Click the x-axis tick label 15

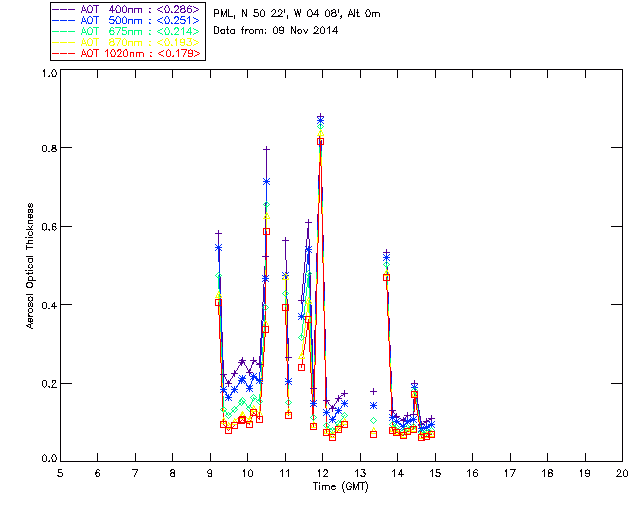point(435,473)
